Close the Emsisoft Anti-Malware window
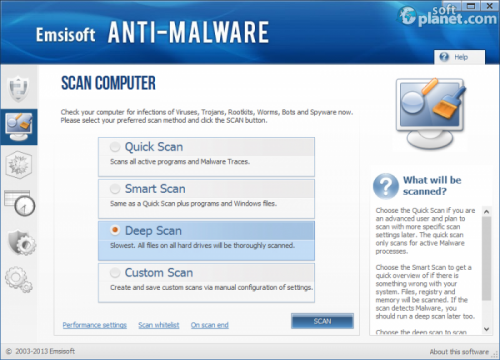This screenshot has width=500, height=360. pos(489,6)
